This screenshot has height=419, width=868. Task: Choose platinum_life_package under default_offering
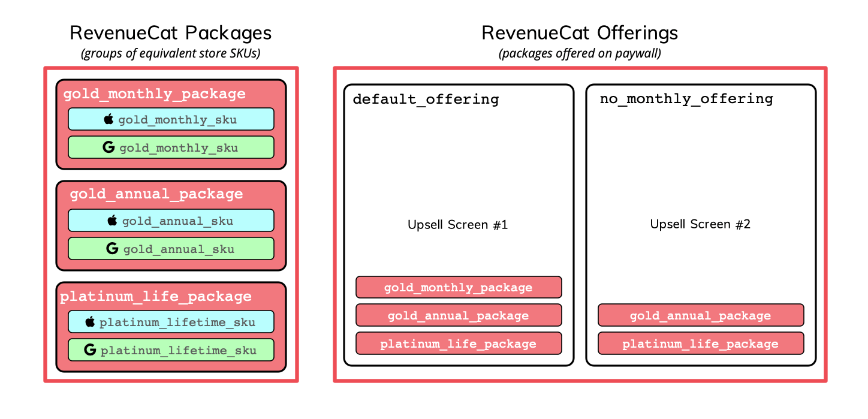(459, 343)
